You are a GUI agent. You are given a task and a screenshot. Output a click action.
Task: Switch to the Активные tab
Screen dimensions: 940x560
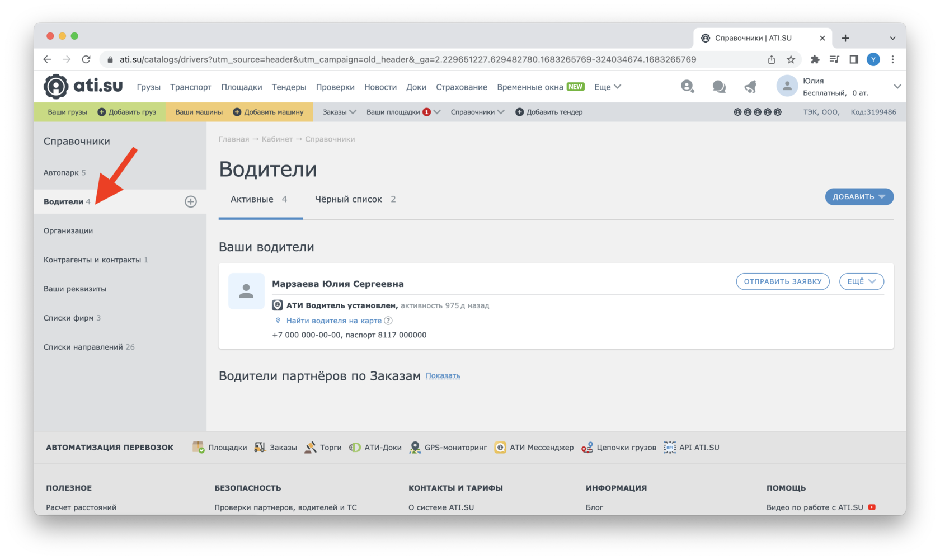tap(259, 199)
